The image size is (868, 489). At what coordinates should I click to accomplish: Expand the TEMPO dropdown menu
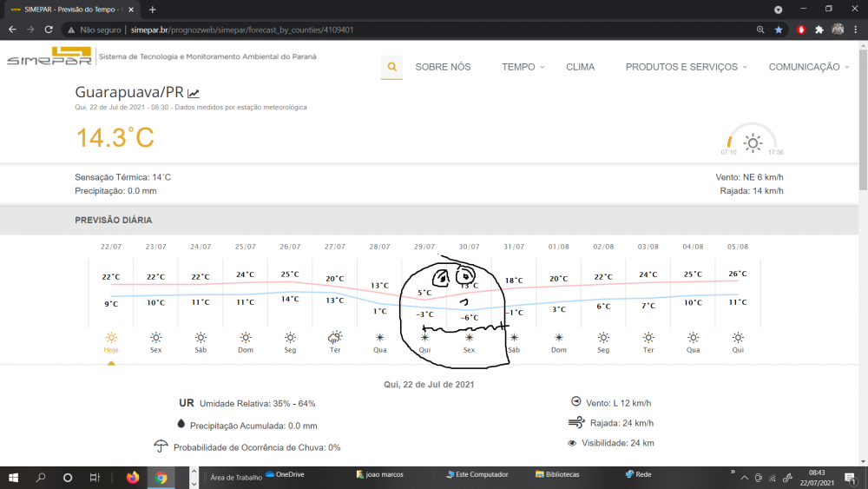pos(523,67)
